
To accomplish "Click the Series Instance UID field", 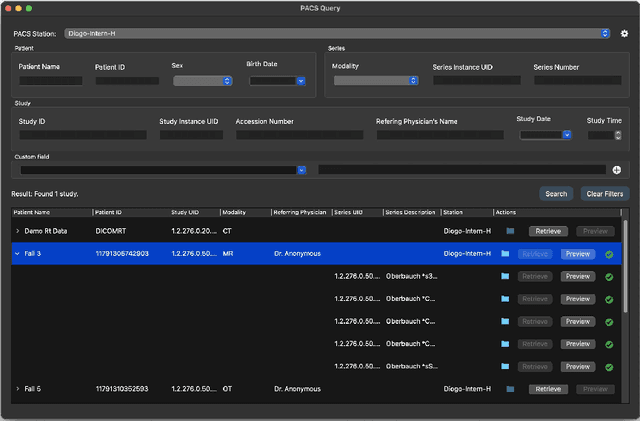I will point(477,80).
